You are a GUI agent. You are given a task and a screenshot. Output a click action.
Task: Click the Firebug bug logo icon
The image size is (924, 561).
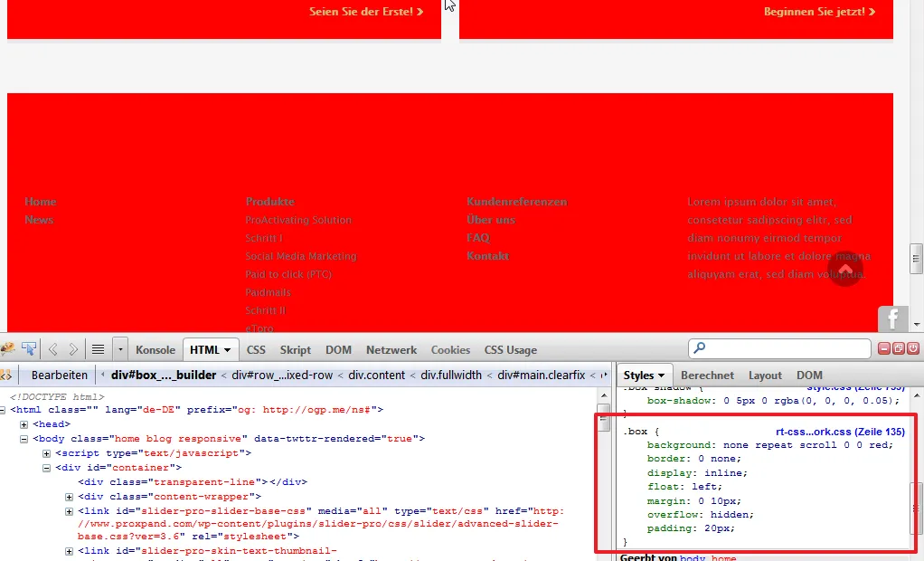coord(7,349)
